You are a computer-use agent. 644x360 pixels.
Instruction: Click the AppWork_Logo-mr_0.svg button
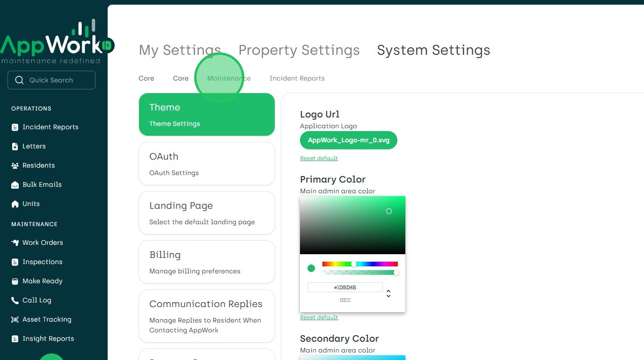click(x=349, y=140)
